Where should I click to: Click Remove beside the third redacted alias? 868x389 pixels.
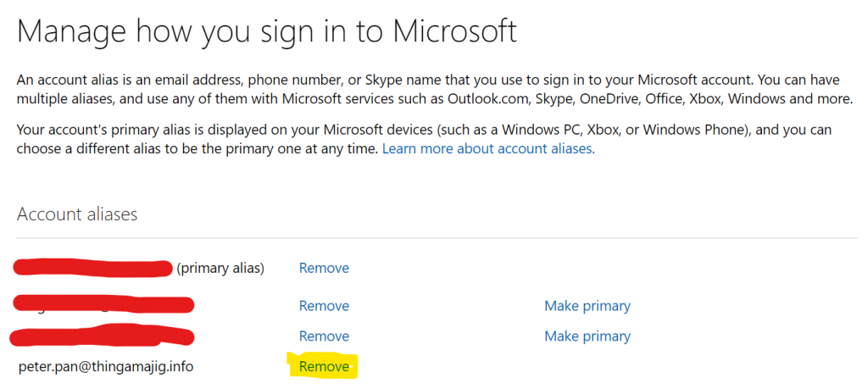[x=324, y=336]
